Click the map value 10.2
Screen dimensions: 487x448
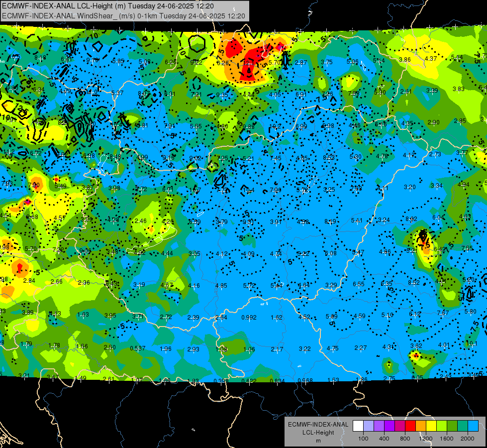click(x=275, y=126)
